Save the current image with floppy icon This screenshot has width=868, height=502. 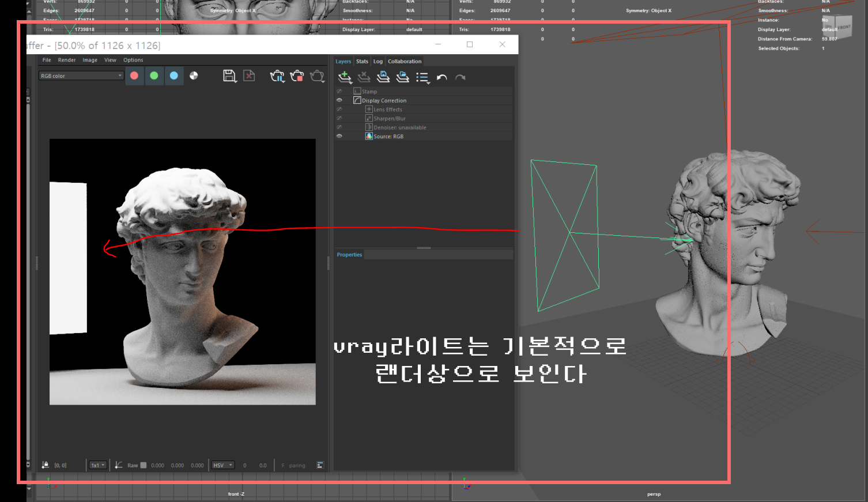click(x=230, y=76)
